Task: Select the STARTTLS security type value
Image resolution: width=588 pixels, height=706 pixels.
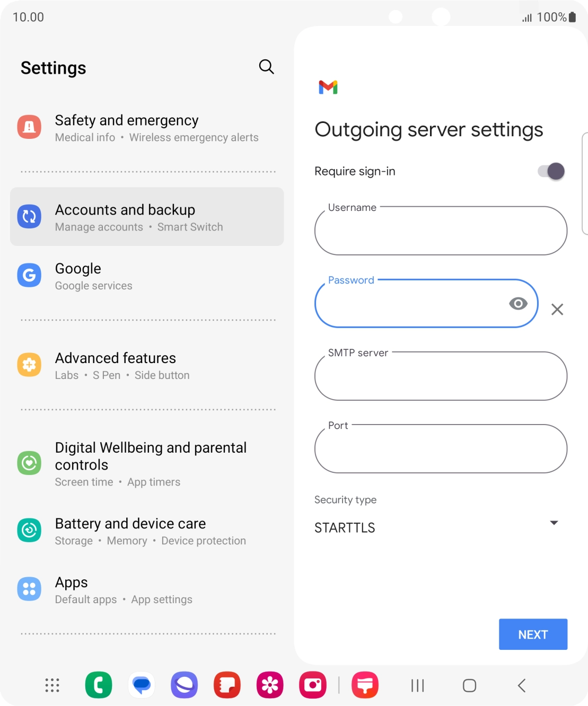Action: tap(345, 528)
